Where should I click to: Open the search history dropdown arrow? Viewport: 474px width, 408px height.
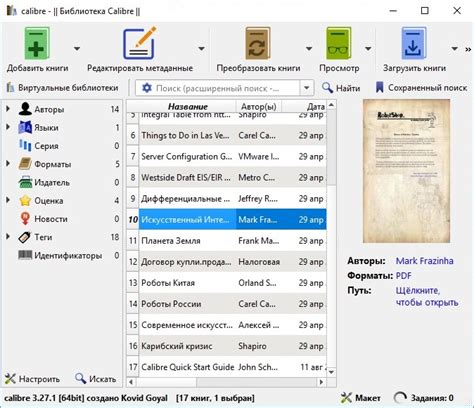pos(307,88)
